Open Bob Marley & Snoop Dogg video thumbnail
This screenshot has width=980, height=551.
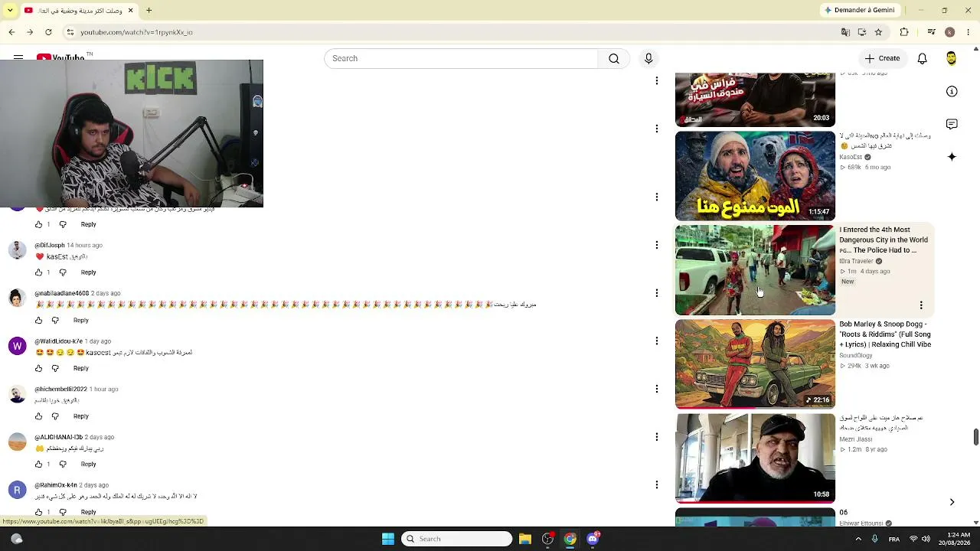[755, 364]
